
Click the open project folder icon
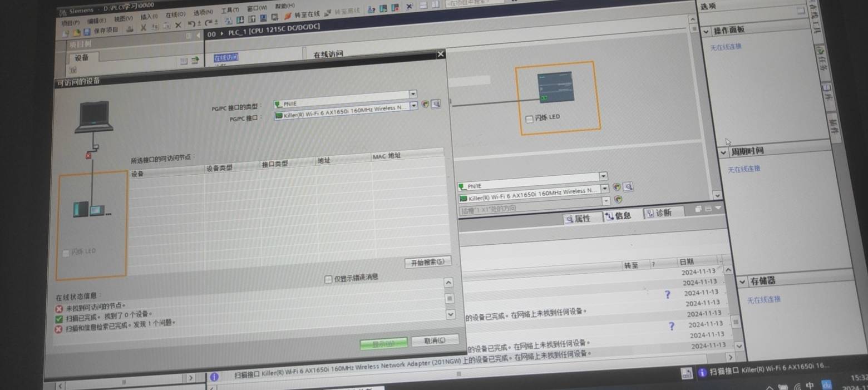point(77,32)
